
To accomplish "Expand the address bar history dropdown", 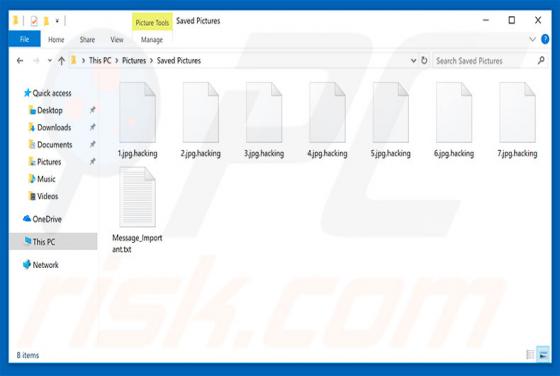I will coord(413,60).
